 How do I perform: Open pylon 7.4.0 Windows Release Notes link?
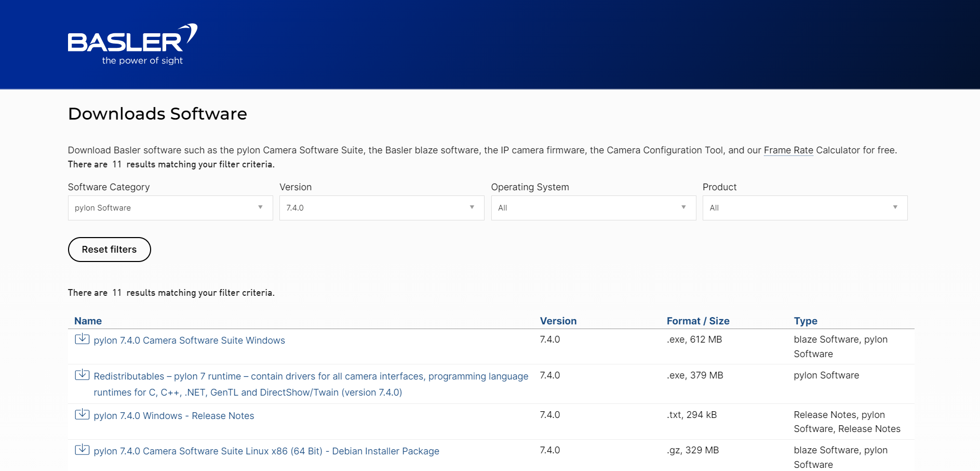click(x=174, y=416)
